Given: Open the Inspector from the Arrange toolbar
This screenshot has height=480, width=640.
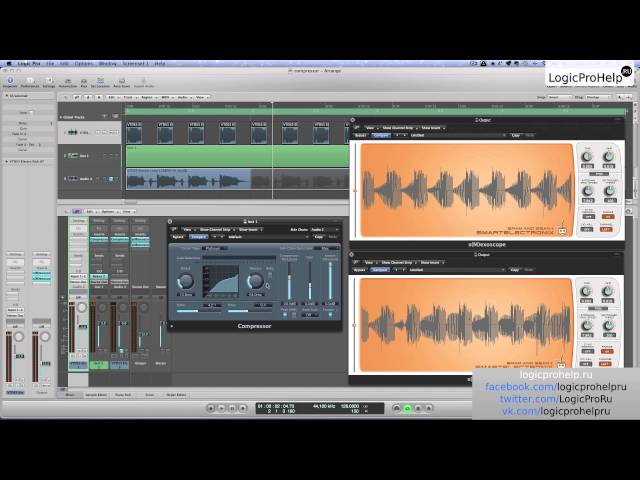Looking at the screenshot, I should pos(10,81).
